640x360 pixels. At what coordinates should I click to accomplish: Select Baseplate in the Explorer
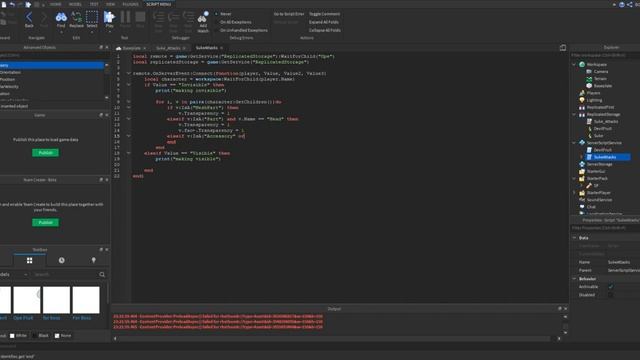[x=602, y=86]
